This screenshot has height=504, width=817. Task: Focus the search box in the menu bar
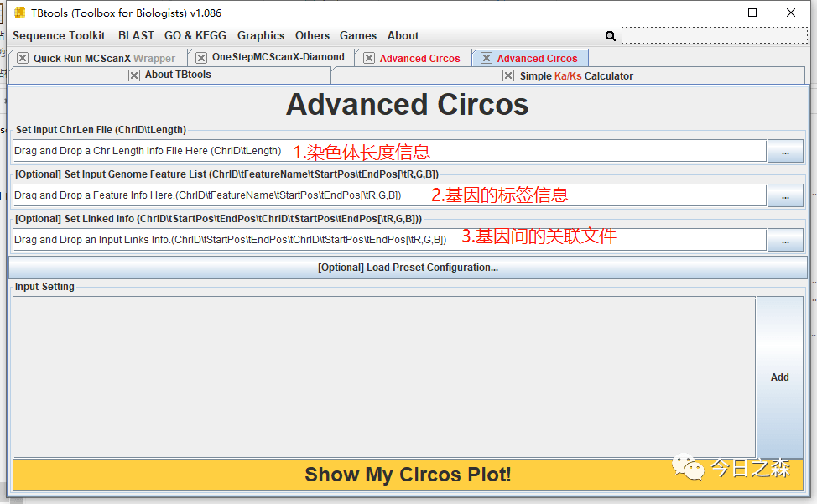point(715,35)
